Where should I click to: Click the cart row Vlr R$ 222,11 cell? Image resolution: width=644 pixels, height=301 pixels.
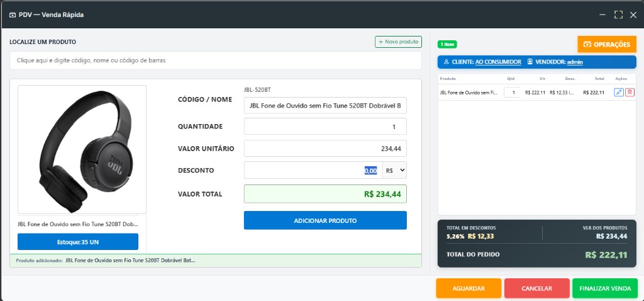(x=535, y=93)
